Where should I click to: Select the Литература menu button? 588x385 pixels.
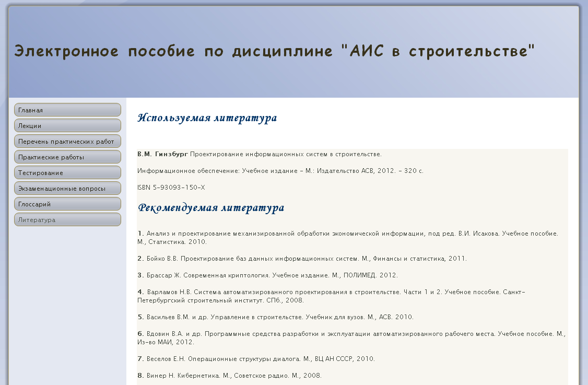pos(67,220)
